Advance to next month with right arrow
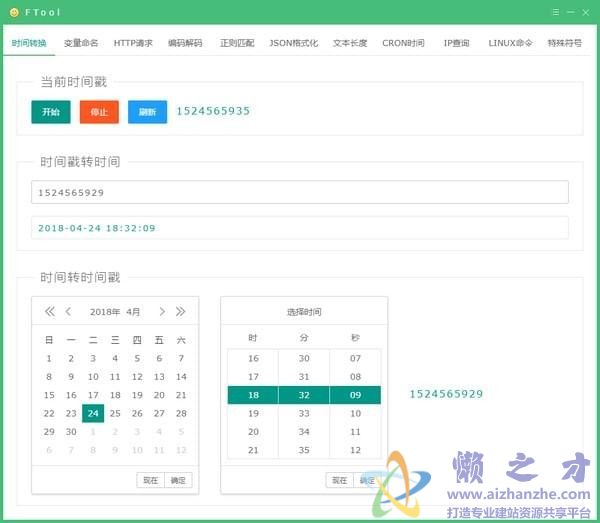This screenshot has height=523, width=600. 162,311
